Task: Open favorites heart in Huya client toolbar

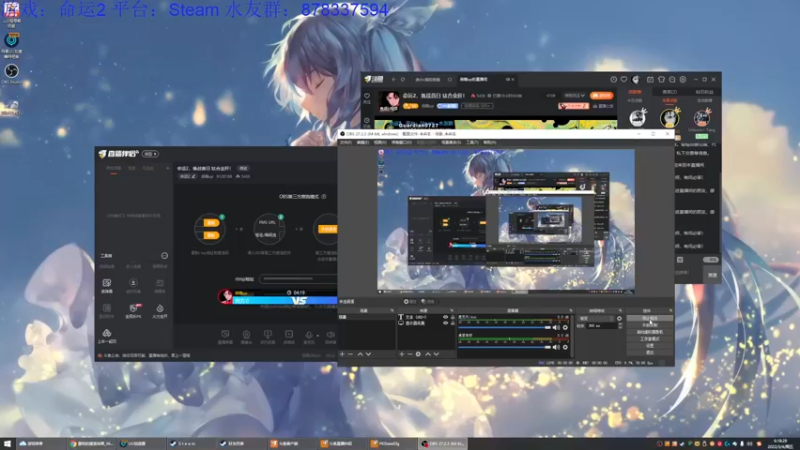Action: coord(624,80)
